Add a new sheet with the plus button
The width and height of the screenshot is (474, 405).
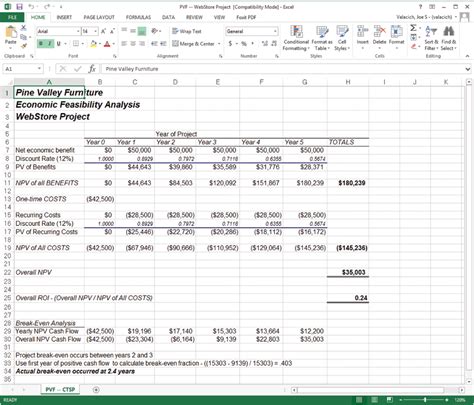[96, 390]
